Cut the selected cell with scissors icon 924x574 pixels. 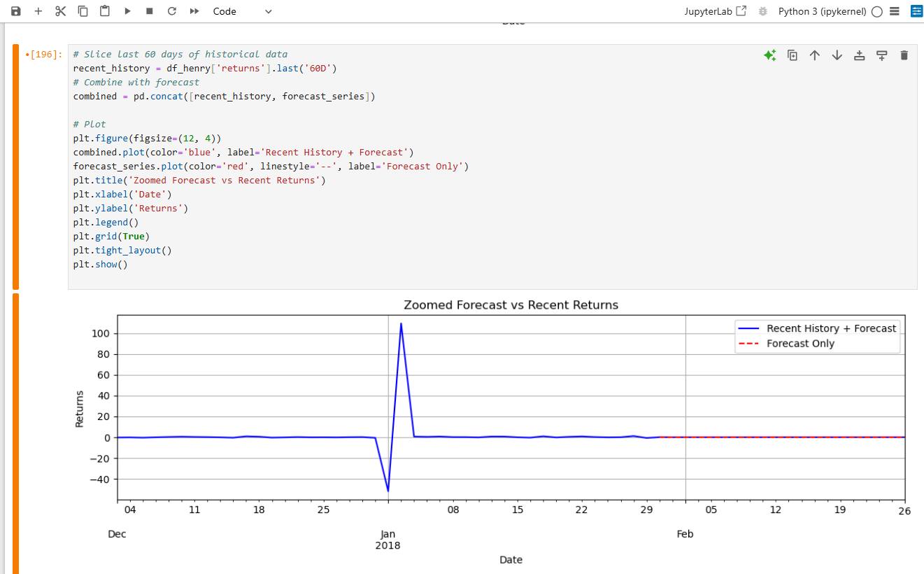60,11
